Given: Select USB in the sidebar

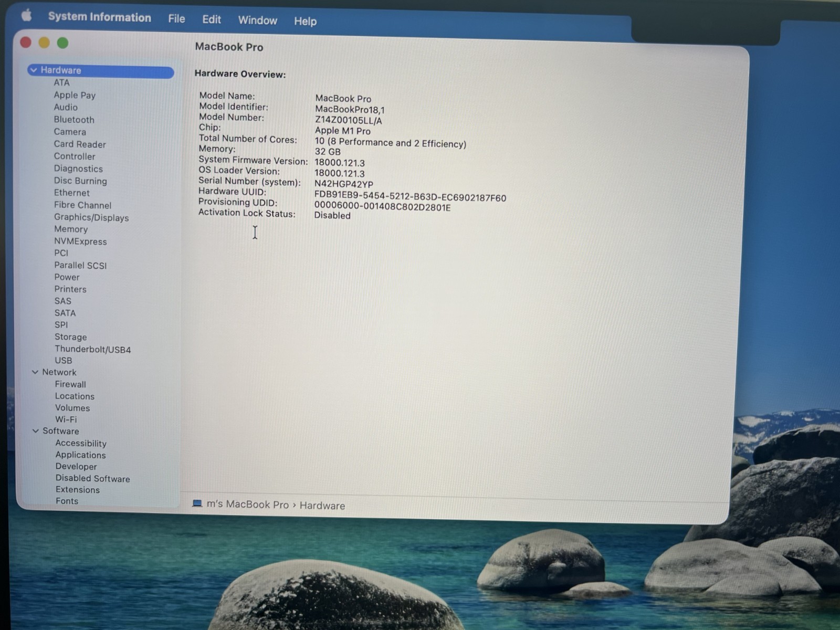Looking at the screenshot, I should click(x=64, y=361).
